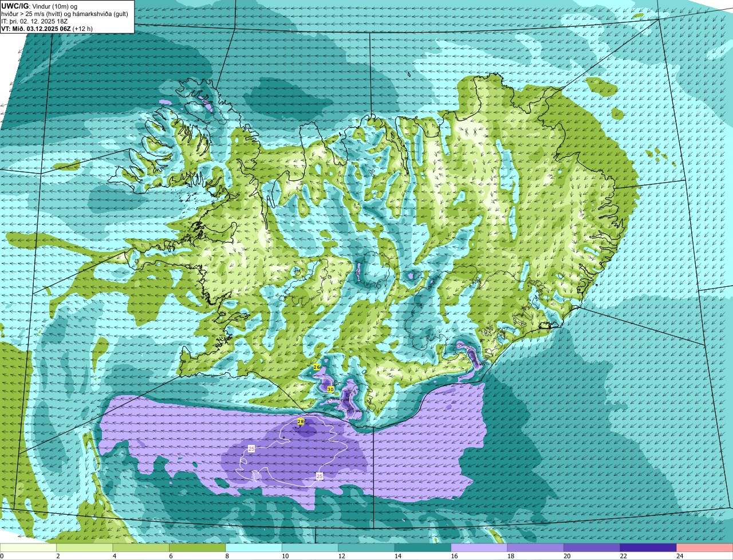Image resolution: width=733 pixels, height=560 pixels.
Task: Click the pink above-24 legend swatch
Action: (704, 548)
